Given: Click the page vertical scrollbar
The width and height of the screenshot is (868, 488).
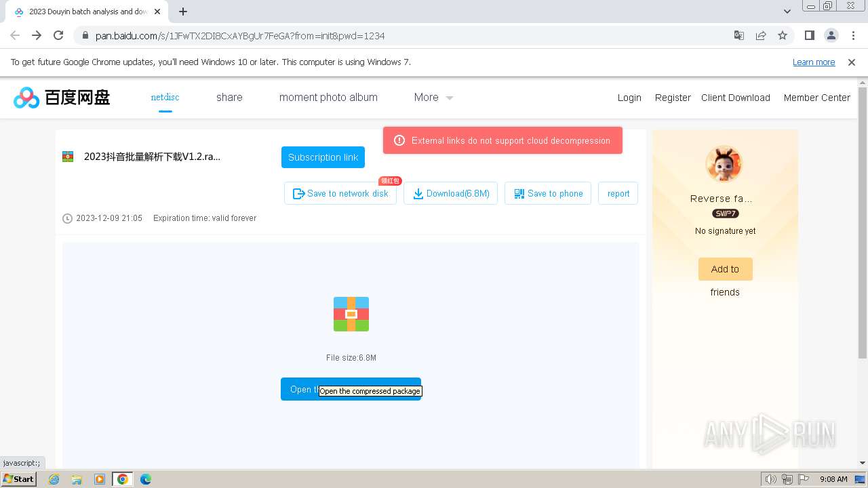Looking at the screenshot, I should (863, 223).
